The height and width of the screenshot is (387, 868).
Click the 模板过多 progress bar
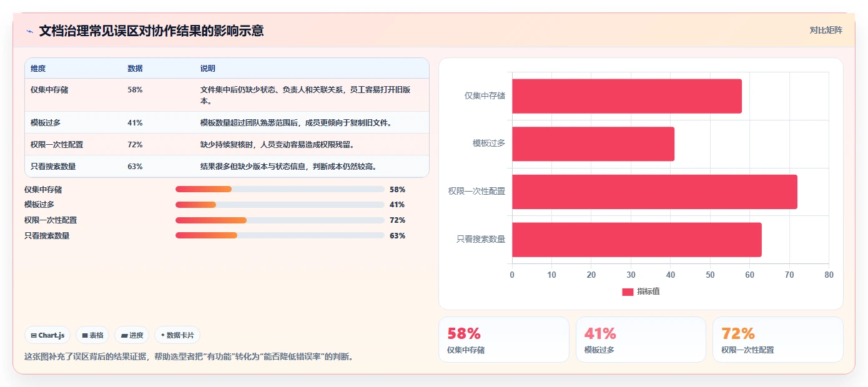pyautogui.click(x=280, y=205)
